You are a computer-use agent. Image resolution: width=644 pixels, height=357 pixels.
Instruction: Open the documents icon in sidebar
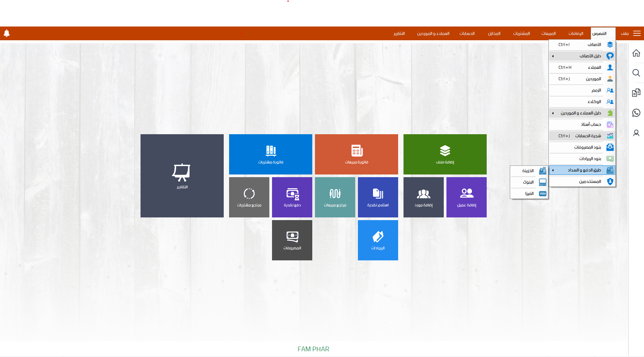[636, 93]
